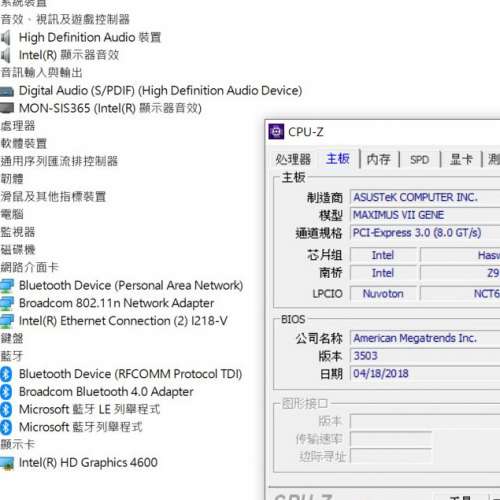
Task: Expand the 滑鼠及其他指標裝置 category
Action: point(53,197)
